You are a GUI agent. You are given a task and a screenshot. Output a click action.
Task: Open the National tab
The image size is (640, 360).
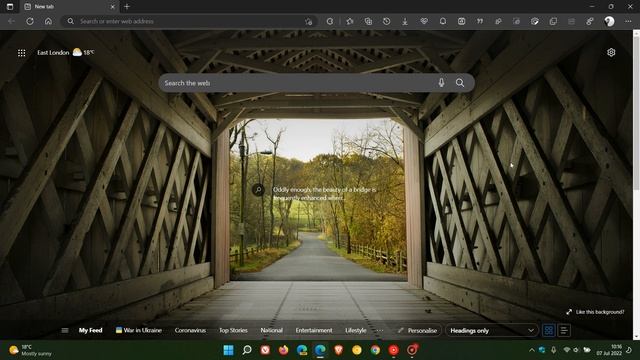click(x=271, y=331)
